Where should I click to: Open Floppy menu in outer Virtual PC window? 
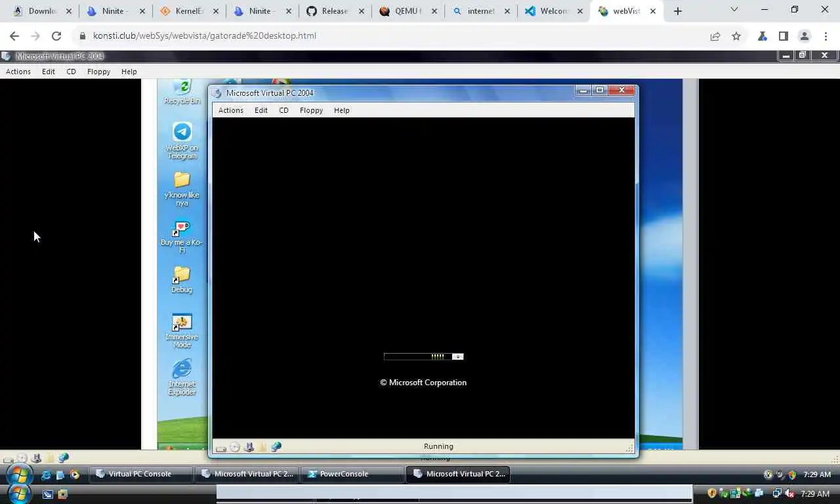click(x=98, y=72)
